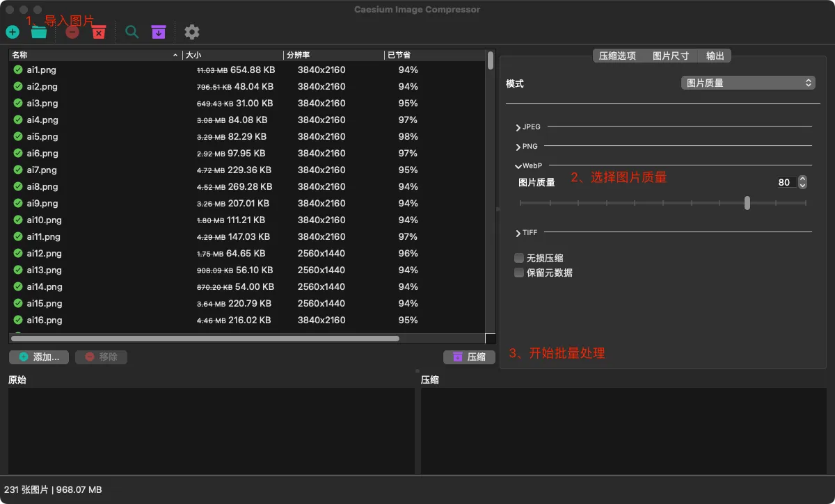Select the ai3.png file name

click(42, 103)
